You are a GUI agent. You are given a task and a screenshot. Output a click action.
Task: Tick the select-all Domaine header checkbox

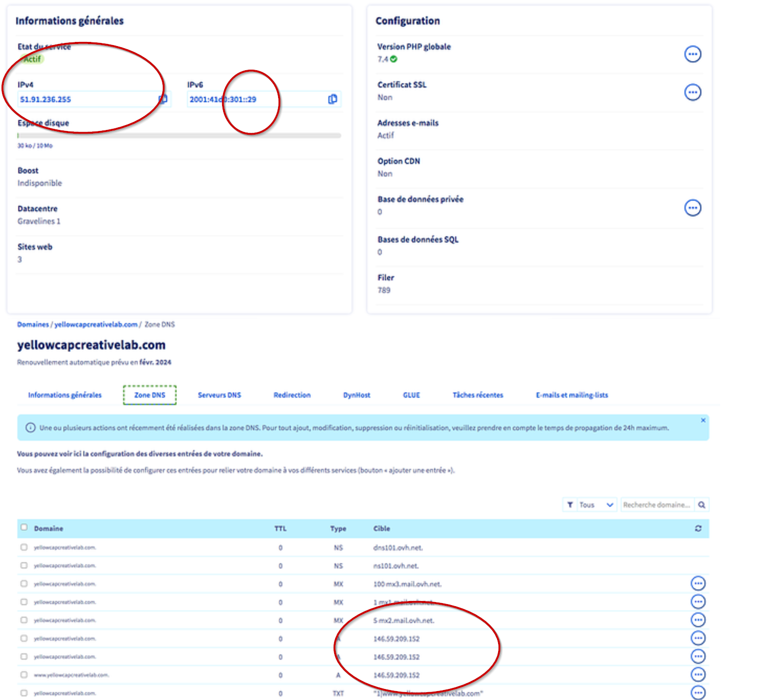pos(24,528)
